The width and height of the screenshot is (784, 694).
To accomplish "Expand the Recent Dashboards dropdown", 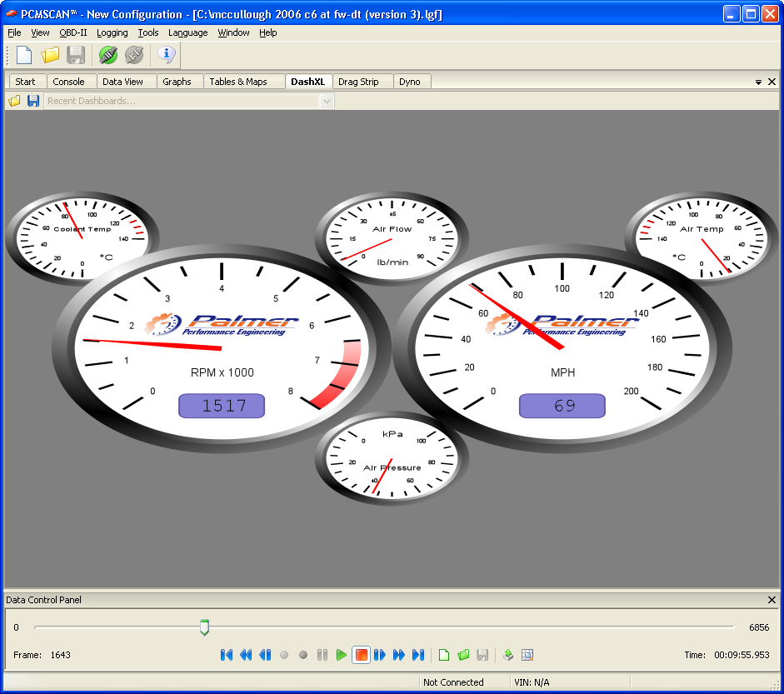I will [x=327, y=101].
